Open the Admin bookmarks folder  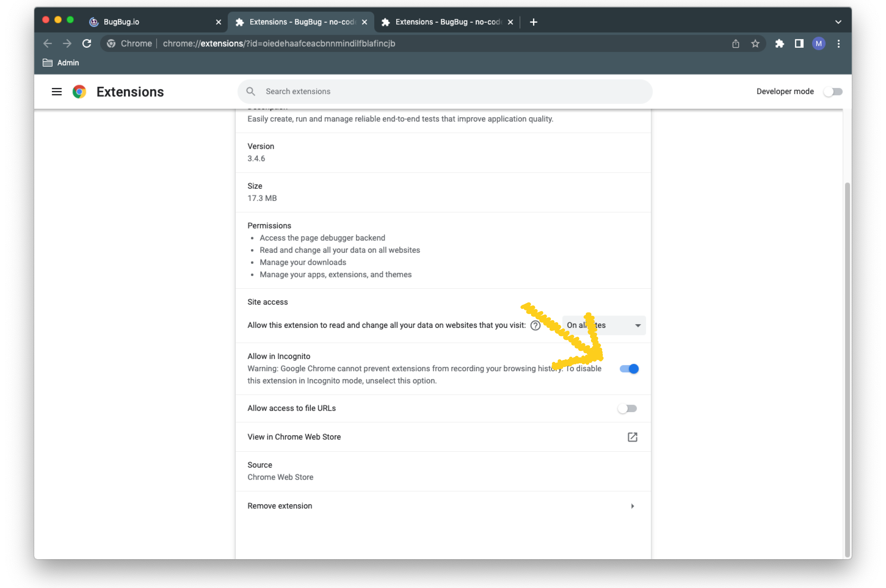point(61,63)
